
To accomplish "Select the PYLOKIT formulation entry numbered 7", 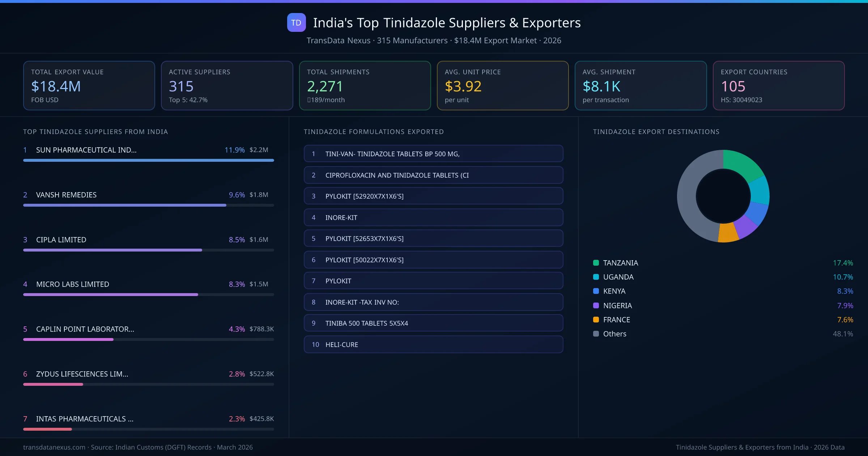I will click(x=433, y=280).
